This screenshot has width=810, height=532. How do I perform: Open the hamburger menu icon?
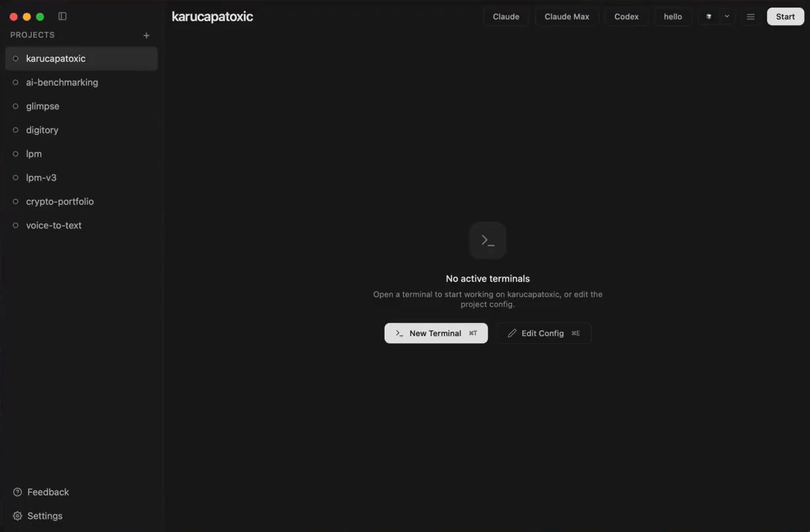pos(750,17)
